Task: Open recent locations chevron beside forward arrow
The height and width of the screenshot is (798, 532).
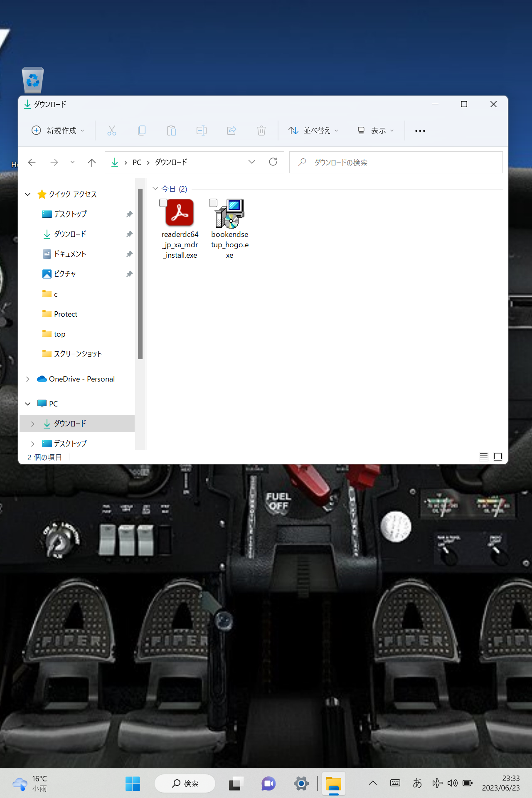Action: coord(72,162)
